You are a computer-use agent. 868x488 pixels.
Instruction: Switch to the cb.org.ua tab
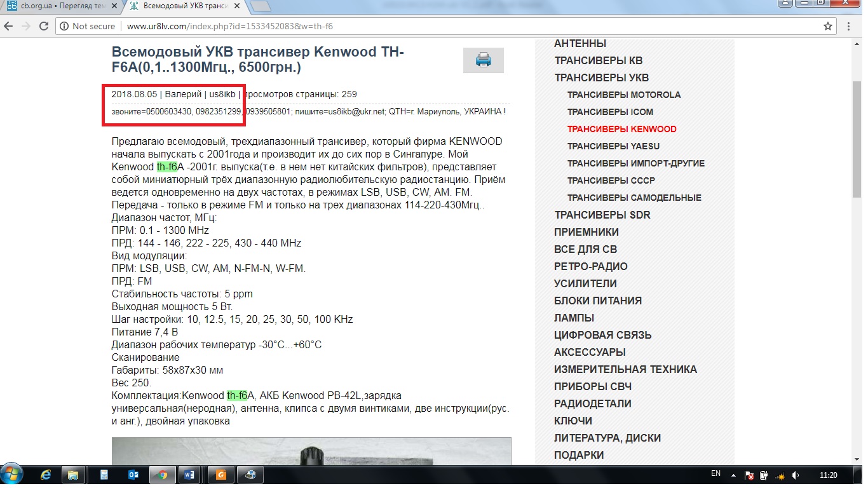(x=57, y=7)
